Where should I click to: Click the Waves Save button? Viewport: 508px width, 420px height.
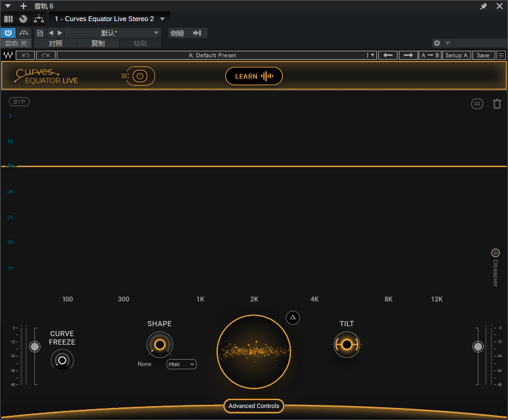point(483,56)
